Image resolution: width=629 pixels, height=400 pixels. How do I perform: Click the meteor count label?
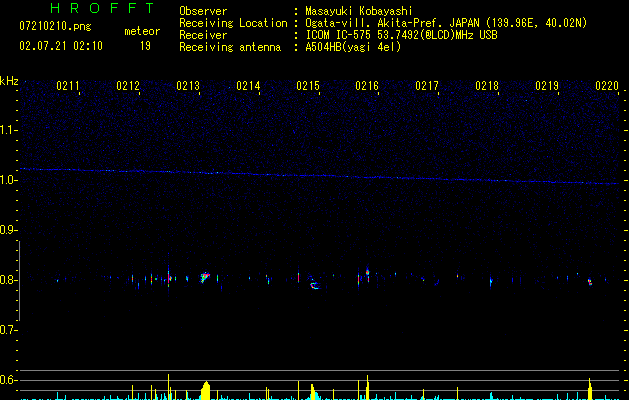pos(142,31)
